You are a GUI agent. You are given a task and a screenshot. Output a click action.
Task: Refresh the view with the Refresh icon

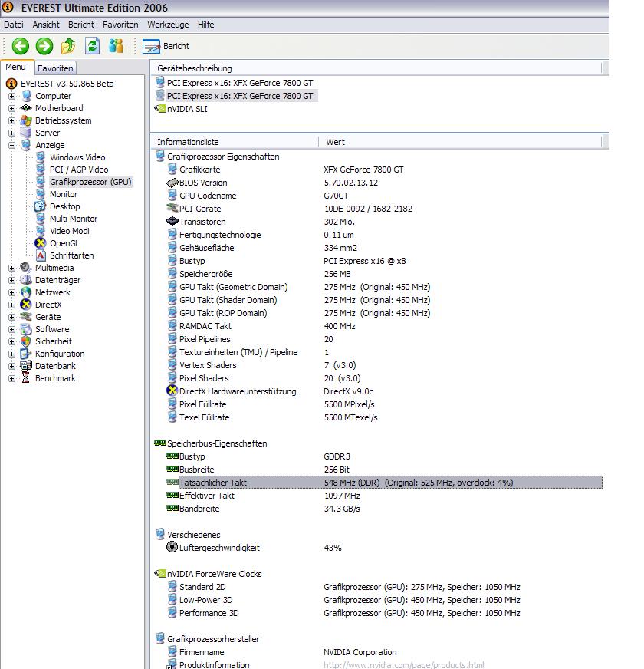click(92, 46)
